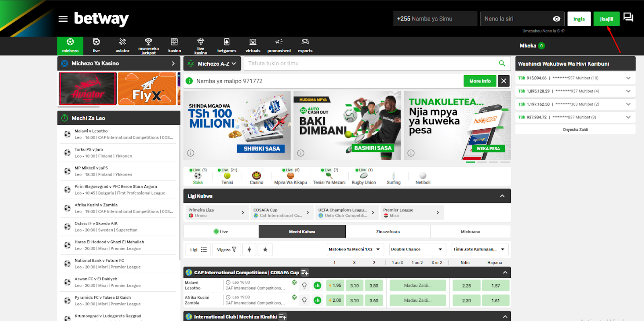
Task: Select the Soka football sport icon
Action: 198,176
